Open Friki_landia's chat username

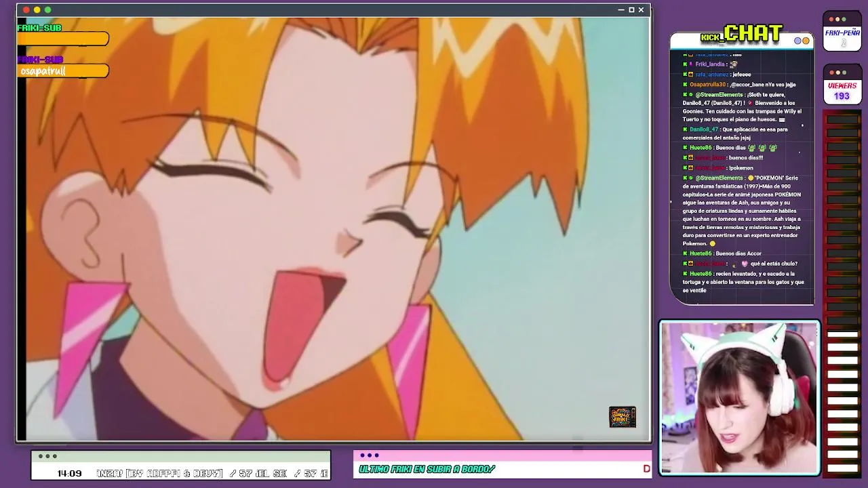pos(710,64)
